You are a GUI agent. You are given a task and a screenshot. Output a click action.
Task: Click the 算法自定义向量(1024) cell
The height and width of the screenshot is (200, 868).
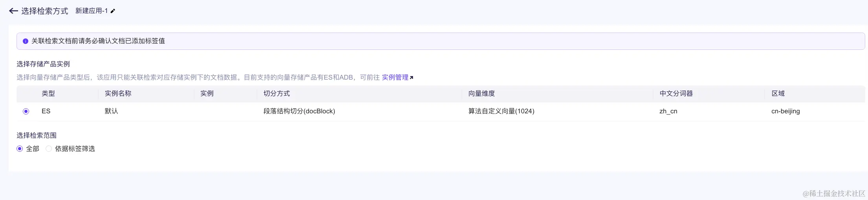[501, 111]
